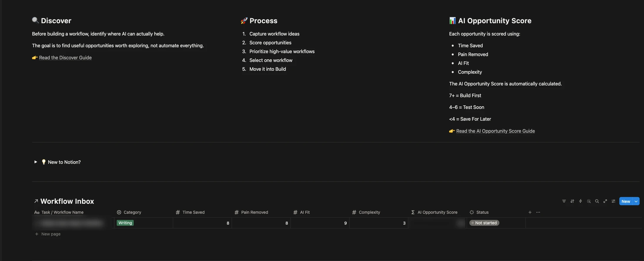Open the Pain Removed column header

click(255, 212)
